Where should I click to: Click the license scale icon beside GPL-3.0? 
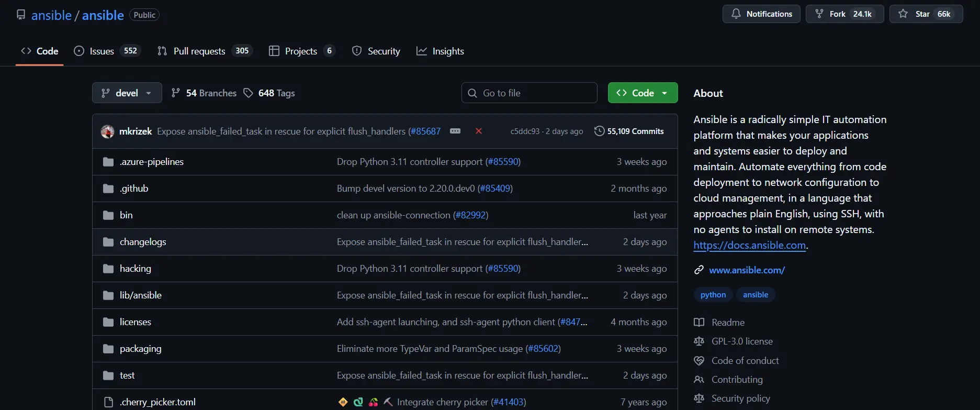[x=699, y=341]
